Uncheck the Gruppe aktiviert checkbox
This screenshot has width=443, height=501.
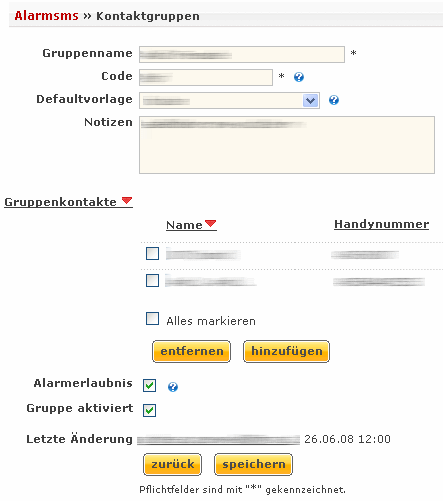149,410
